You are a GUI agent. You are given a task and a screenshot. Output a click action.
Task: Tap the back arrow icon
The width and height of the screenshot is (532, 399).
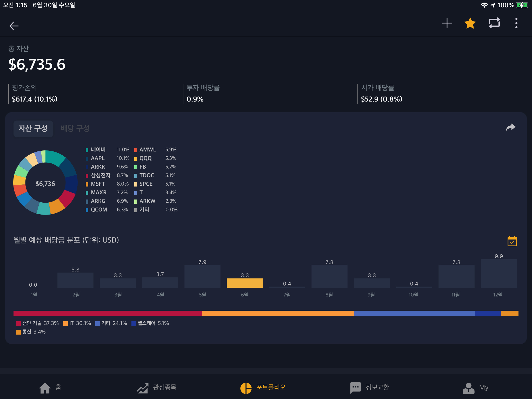(14, 26)
